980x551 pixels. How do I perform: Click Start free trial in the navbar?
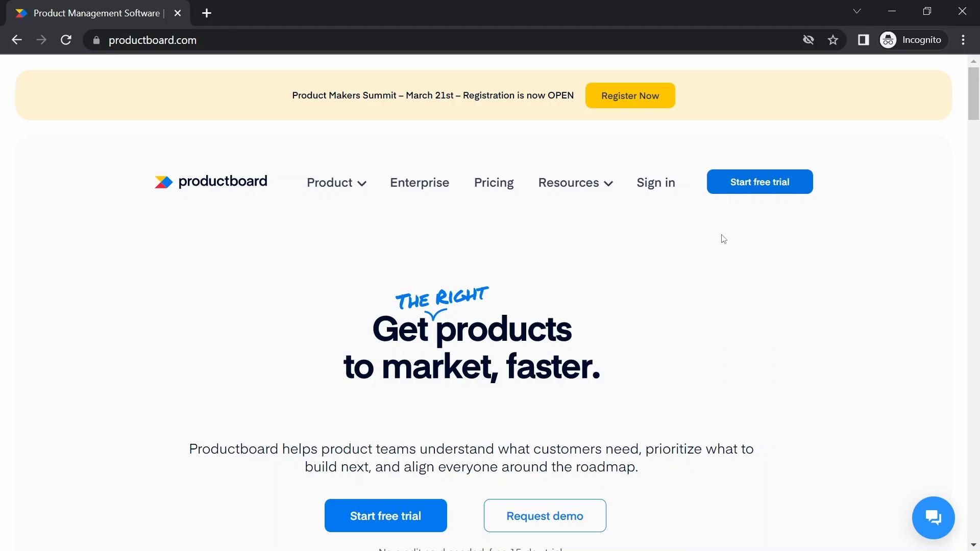pyautogui.click(x=760, y=182)
